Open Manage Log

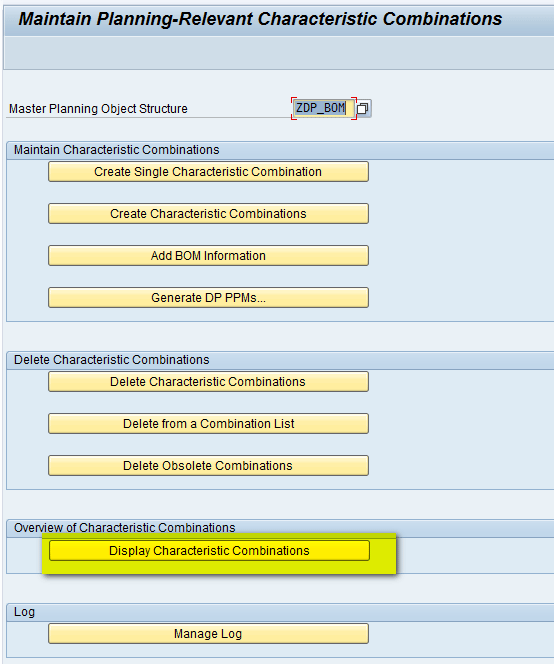coord(208,634)
